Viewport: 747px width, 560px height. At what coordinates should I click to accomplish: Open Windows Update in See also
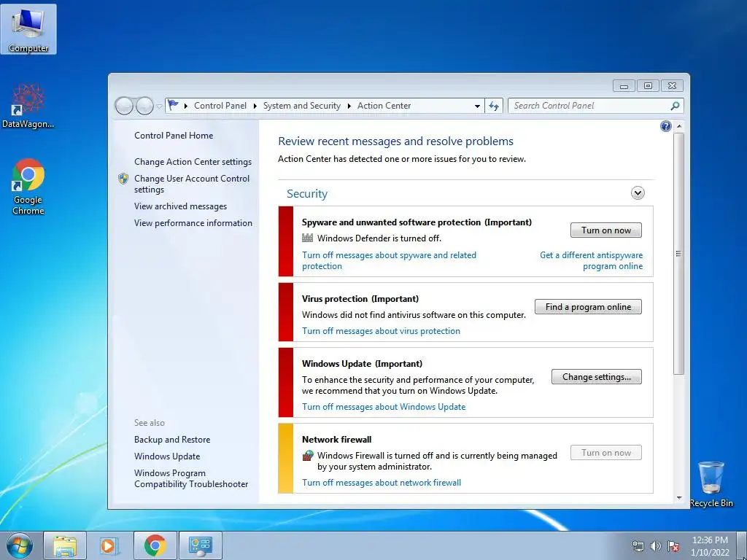[167, 456]
